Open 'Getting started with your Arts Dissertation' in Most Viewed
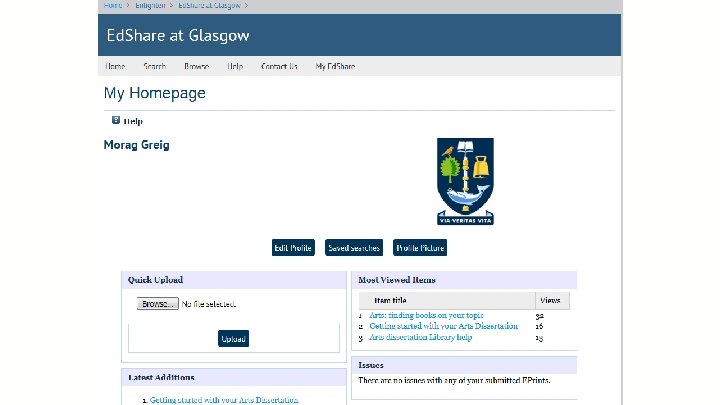This screenshot has height=405, width=720. pyautogui.click(x=444, y=326)
